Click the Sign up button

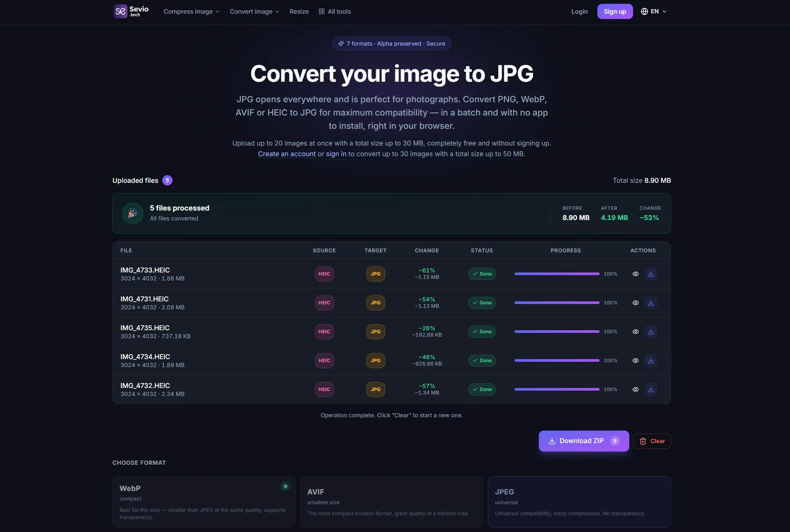coord(615,11)
